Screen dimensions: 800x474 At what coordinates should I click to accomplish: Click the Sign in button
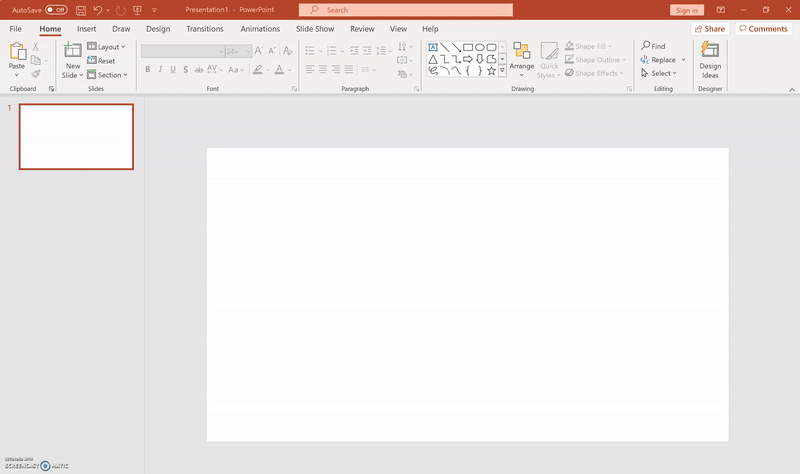click(x=687, y=10)
